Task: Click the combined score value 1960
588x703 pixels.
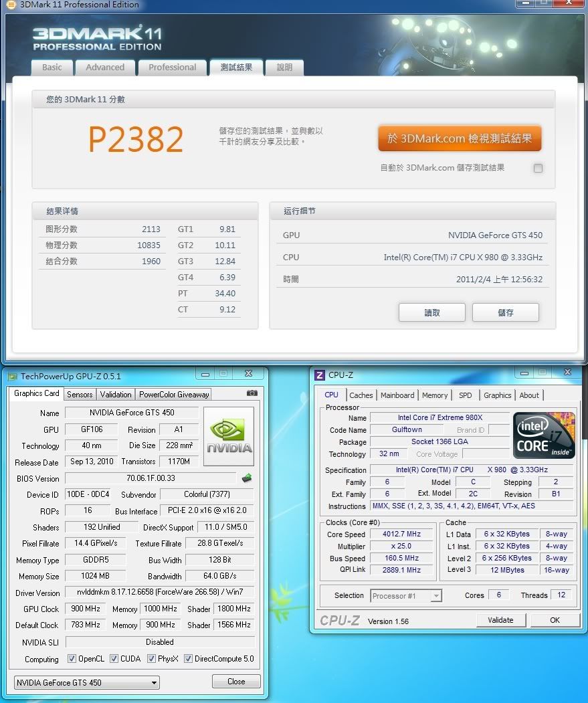Action: tap(151, 262)
